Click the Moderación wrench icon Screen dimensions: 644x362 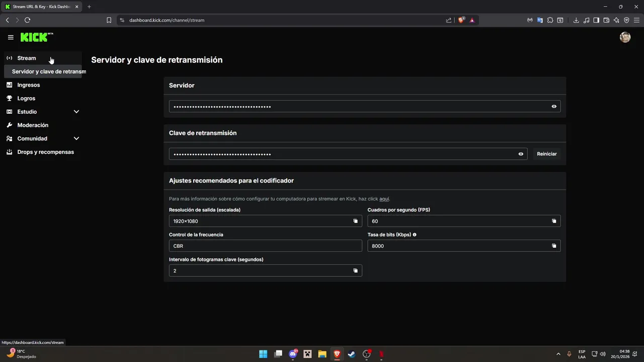click(x=9, y=125)
